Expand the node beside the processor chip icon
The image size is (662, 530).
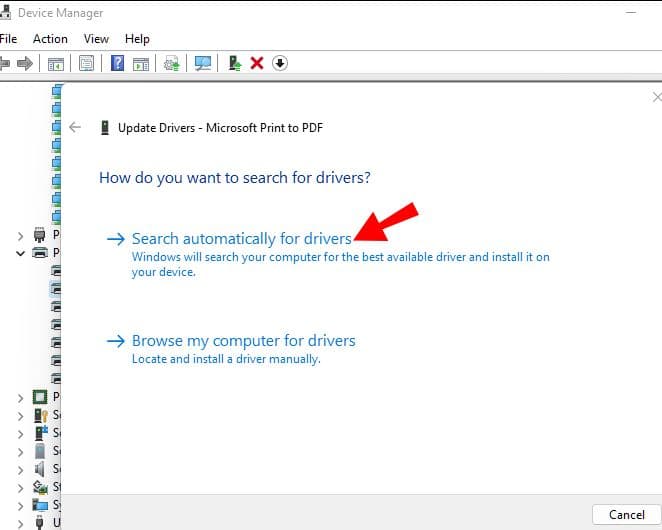tap(20, 398)
